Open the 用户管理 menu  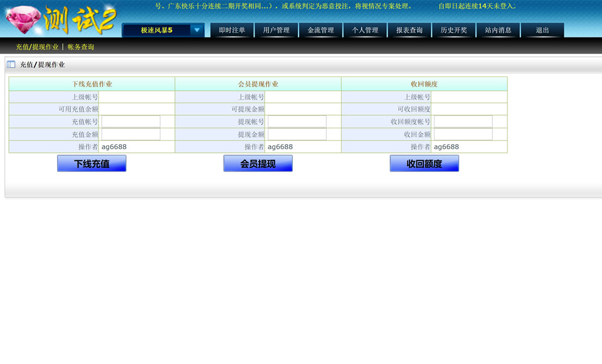click(277, 30)
